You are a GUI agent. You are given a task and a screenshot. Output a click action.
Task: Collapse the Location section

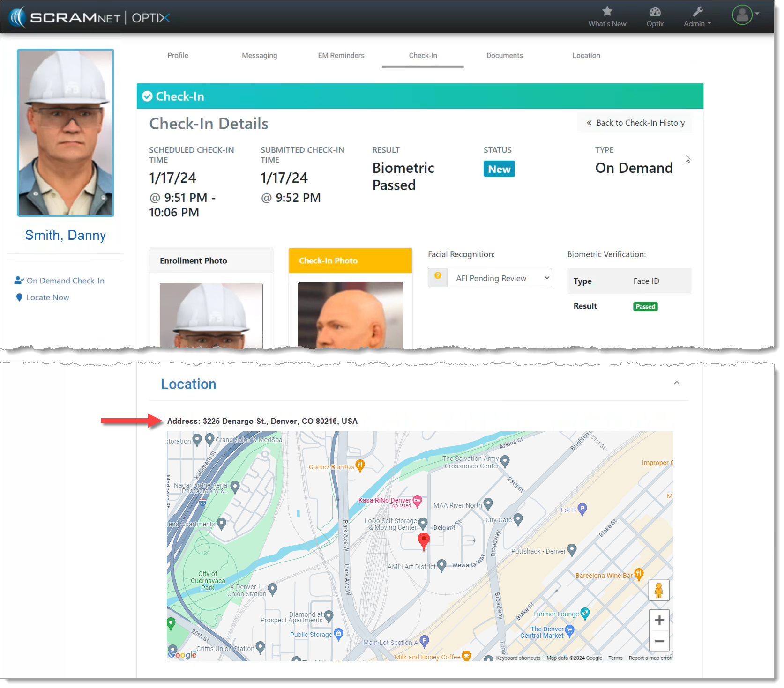tap(676, 383)
